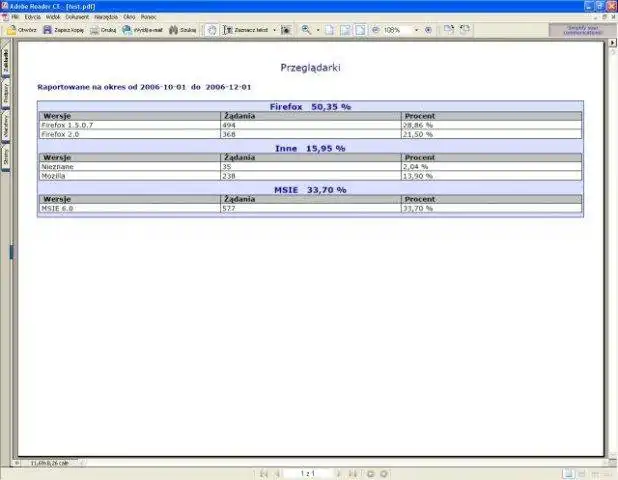The width and height of the screenshot is (618, 480).
Task: Click the Rotate Counterclockwise icon
Action: (x=465, y=29)
